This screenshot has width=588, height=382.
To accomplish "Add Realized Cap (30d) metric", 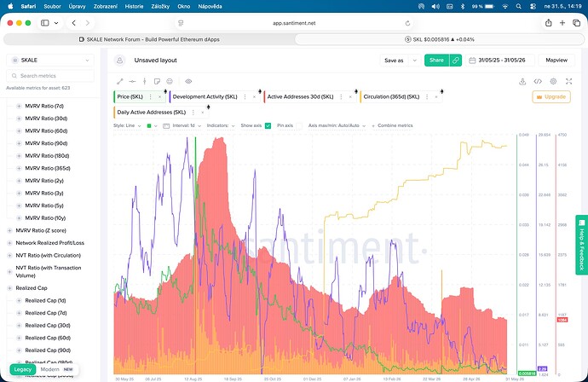I will click(x=19, y=326).
